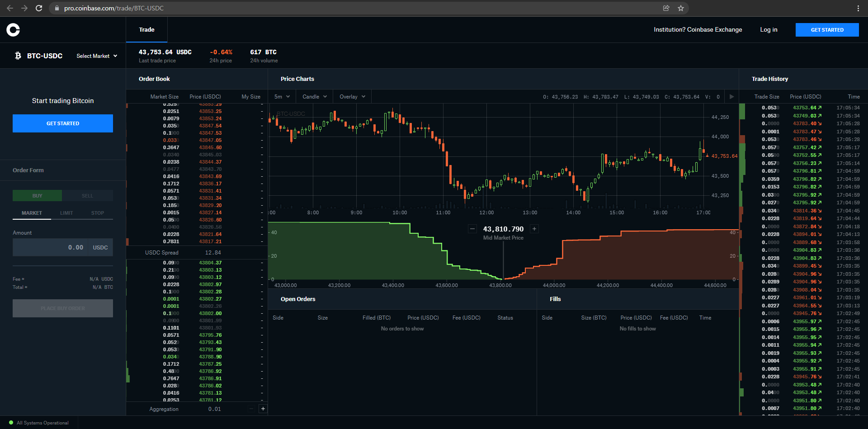
Task: Click the bid price 43795.76 row
Action: point(197,335)
